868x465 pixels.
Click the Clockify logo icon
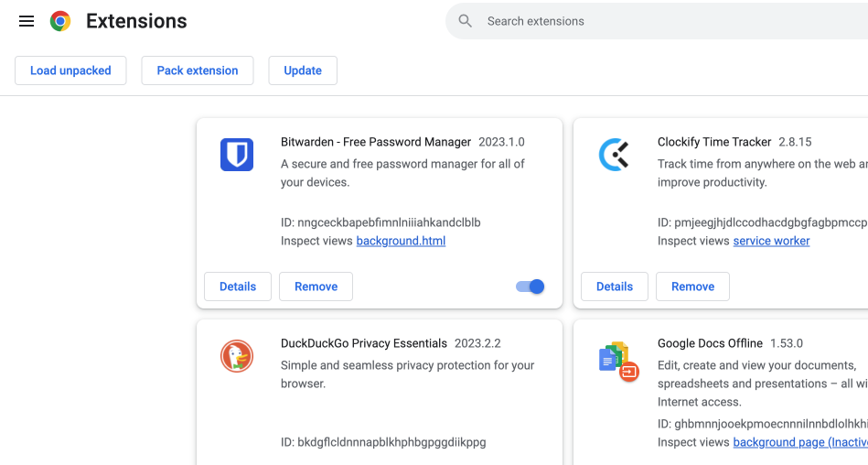click(x=614, y=155)
